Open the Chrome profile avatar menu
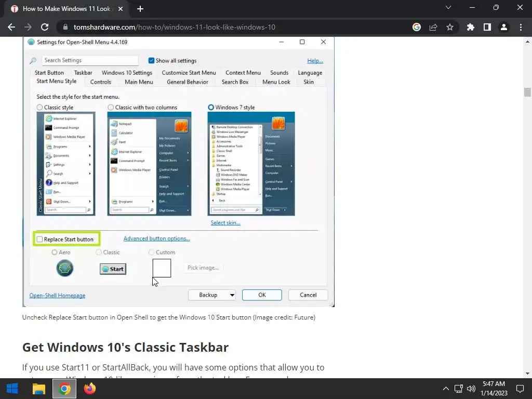532x399 pixels. 503,27
